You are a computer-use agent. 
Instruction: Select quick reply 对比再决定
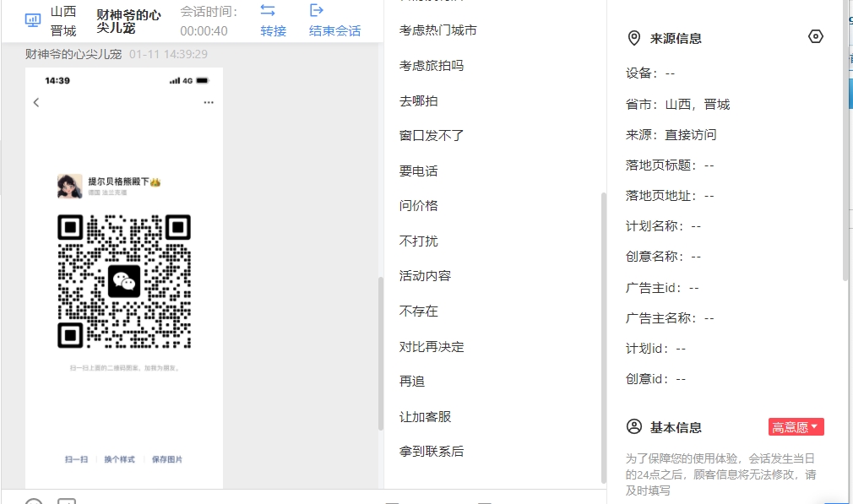[x=432, y=347]
